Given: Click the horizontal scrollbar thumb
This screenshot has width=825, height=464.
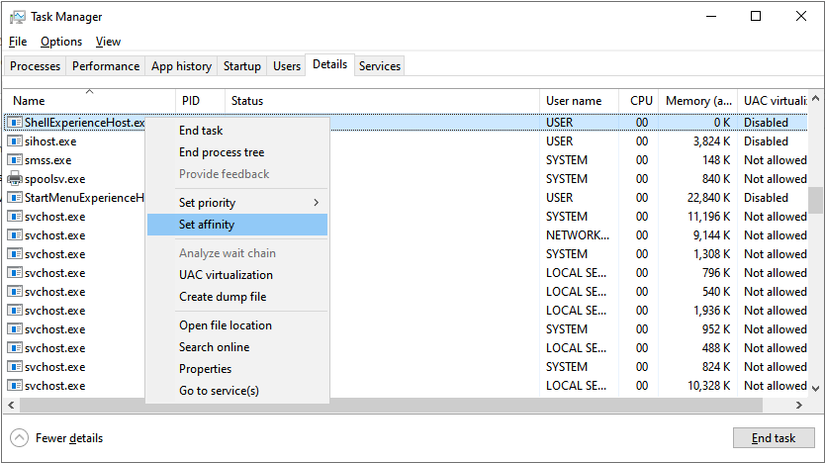Looking at the screenshot, I should [x=391, y=405].
